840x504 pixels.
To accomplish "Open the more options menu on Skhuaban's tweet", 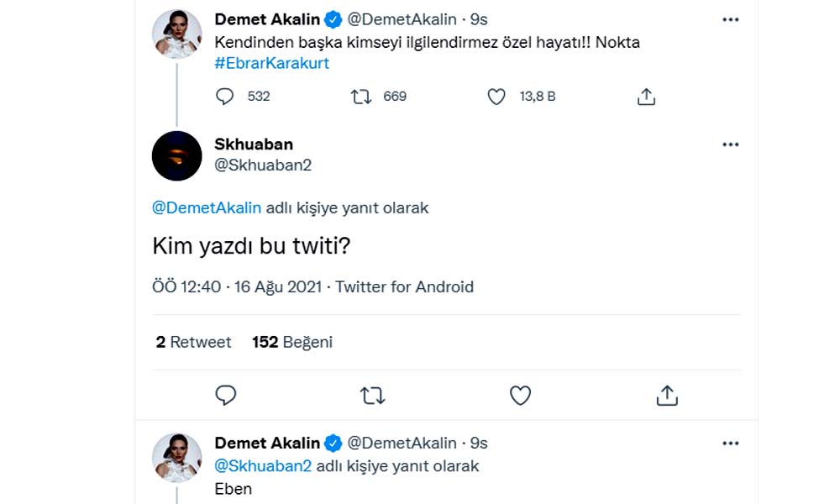I will pos(731,144).
